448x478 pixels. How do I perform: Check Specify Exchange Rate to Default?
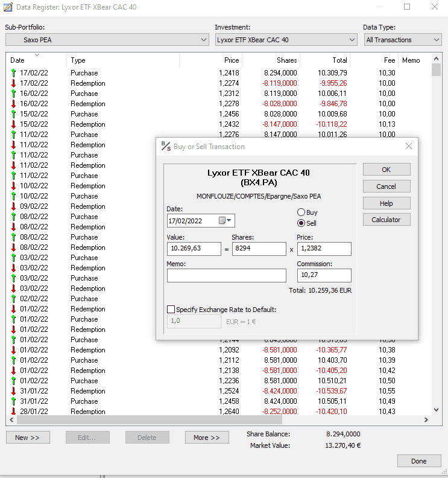click(171, 310)
